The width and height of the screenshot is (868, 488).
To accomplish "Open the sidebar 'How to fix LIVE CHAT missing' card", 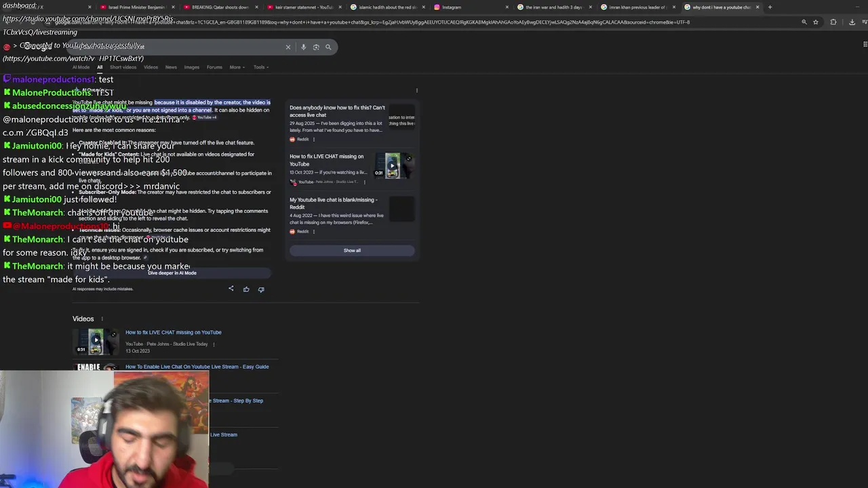I will click(x=326, y=160).
